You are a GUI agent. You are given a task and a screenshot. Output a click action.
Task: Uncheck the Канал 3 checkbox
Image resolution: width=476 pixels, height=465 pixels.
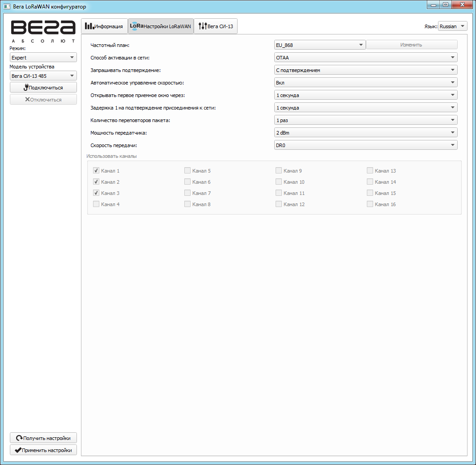tap(96, 193)
